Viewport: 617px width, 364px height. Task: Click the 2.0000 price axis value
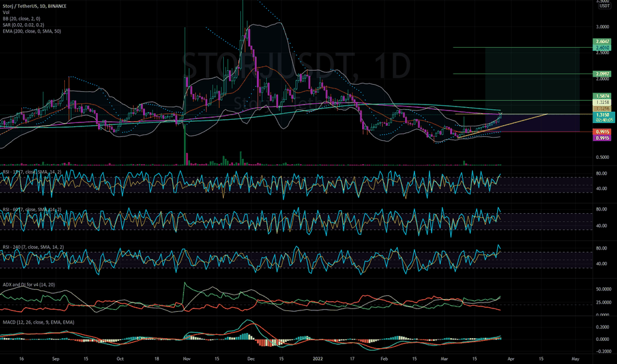(602, 79)
